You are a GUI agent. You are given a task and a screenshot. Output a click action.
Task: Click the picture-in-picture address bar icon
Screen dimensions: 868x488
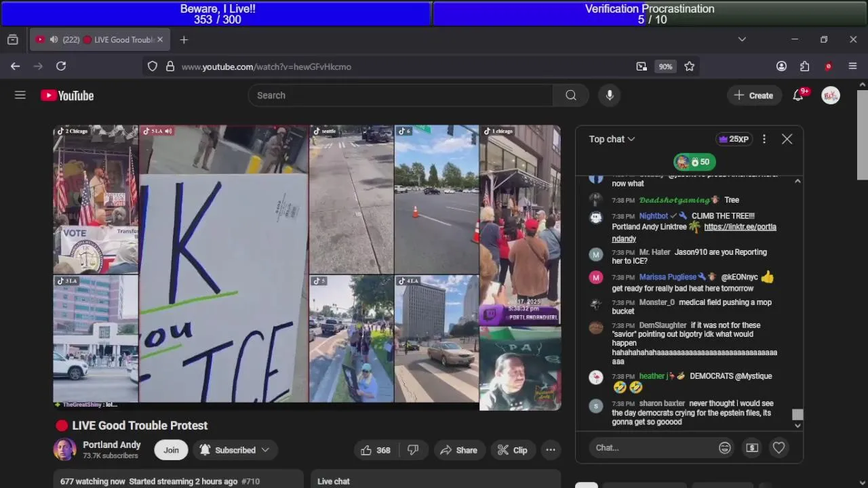tap(642, 66)
